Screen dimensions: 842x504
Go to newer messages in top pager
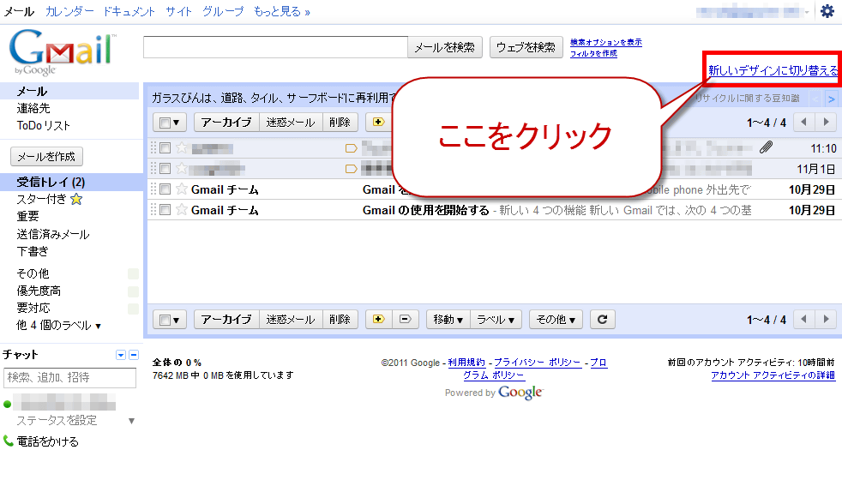803,123
